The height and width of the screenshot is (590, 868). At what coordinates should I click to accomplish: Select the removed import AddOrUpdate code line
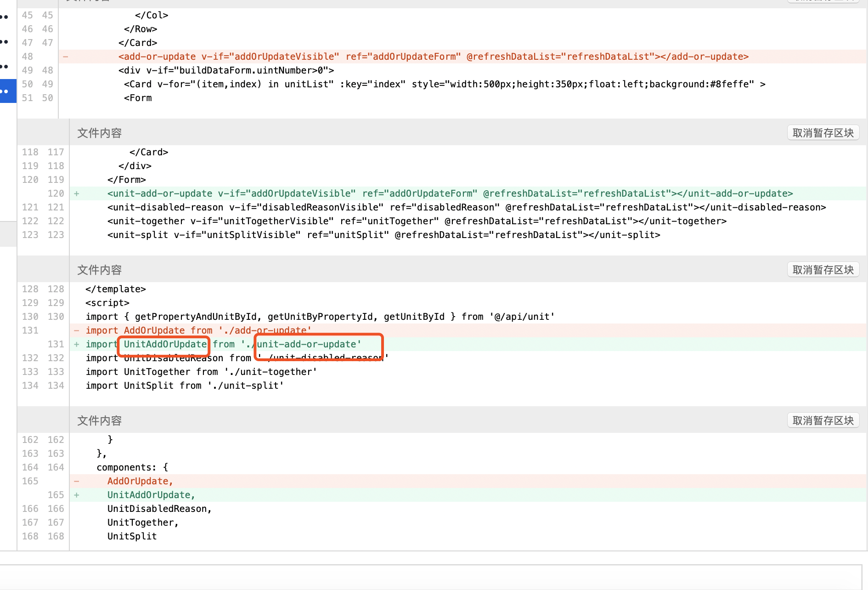[x=198, y=330]
